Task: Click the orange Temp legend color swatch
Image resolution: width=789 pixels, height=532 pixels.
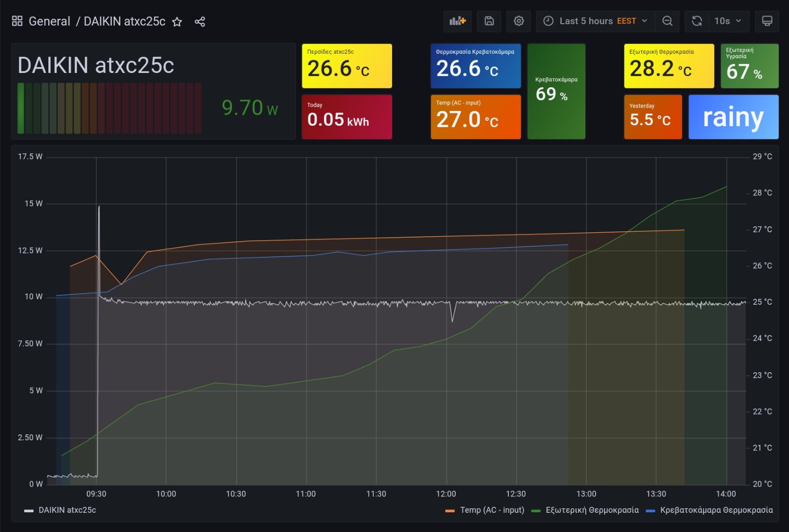Action: pos(450,511)
